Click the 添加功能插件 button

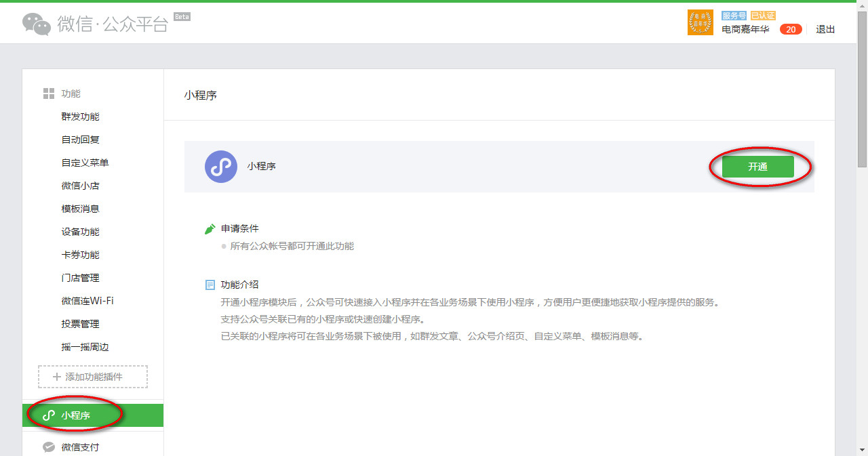93,377
